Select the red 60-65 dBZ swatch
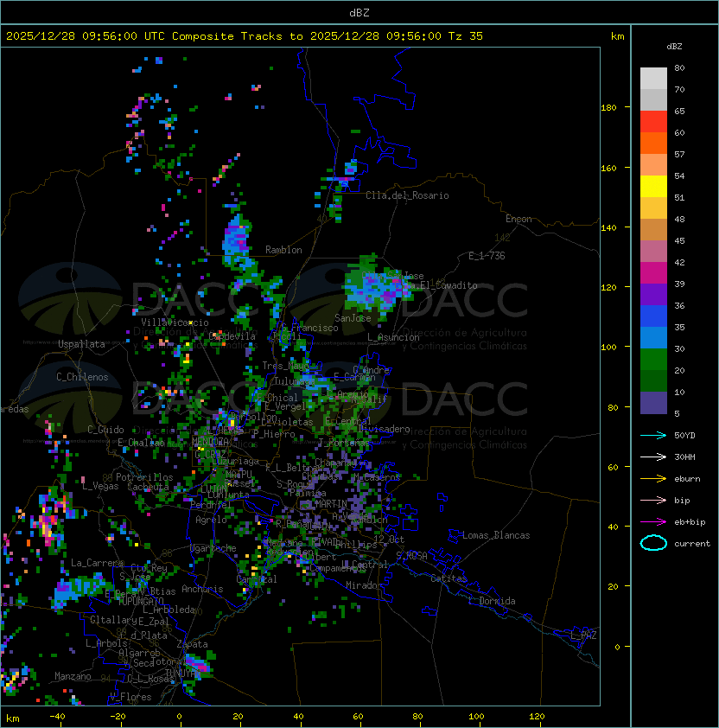 point(653,121)
